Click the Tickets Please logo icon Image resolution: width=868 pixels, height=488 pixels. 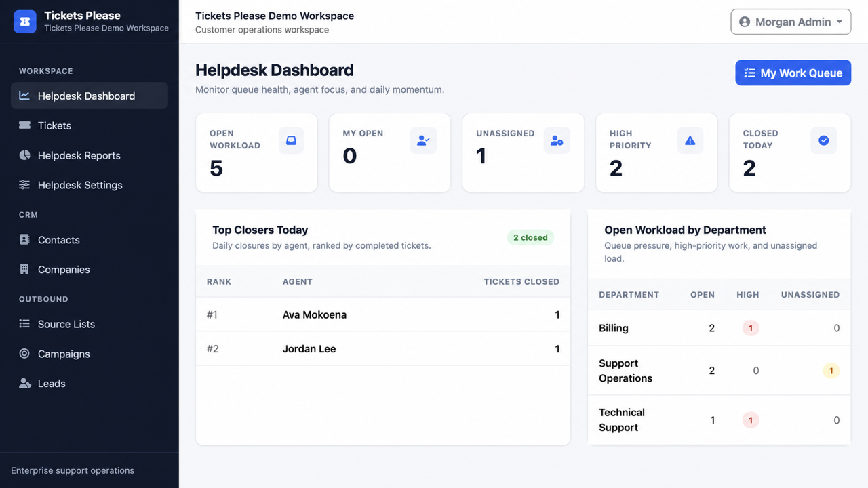pyautogui.click(x=25, y=22)
